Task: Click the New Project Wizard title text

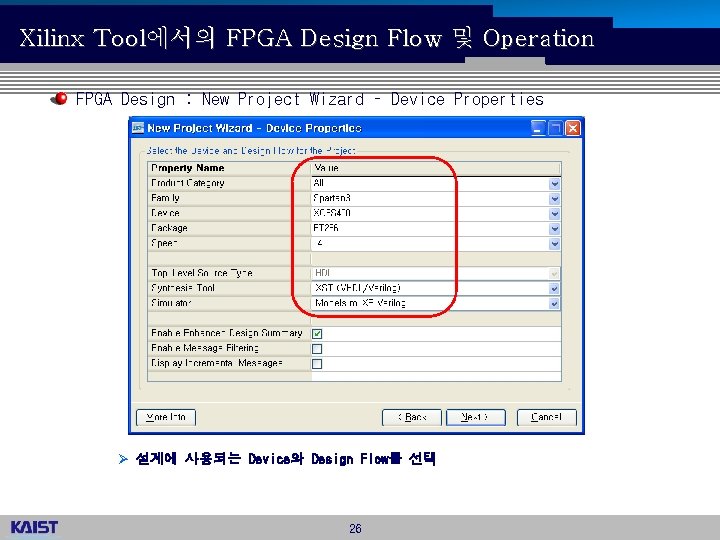Action: [254, 128]
